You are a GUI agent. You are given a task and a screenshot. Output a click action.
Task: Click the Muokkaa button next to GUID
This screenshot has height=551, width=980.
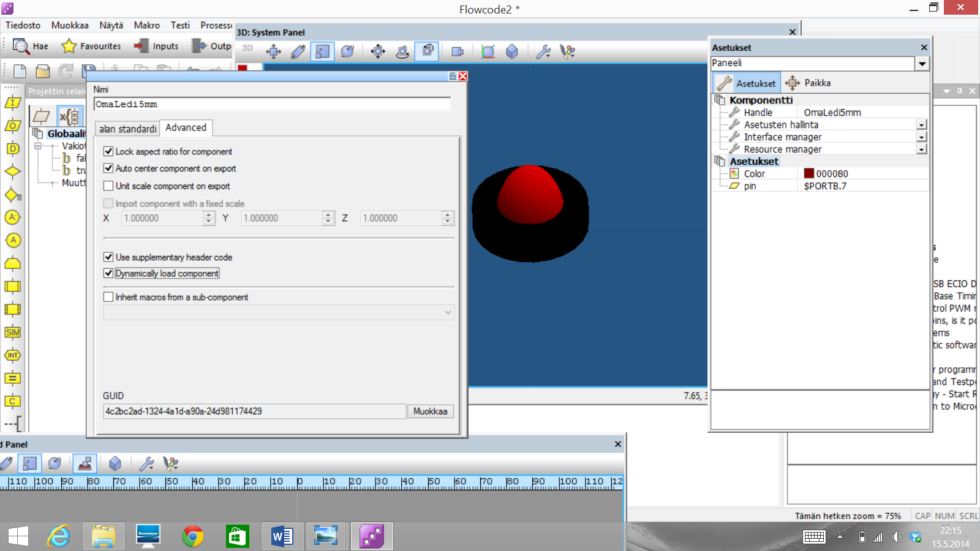430,411
